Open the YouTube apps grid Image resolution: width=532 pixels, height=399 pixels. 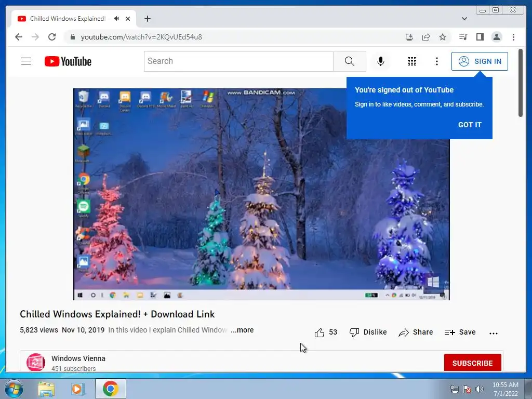pyautogui.click(x=412, y=61)
